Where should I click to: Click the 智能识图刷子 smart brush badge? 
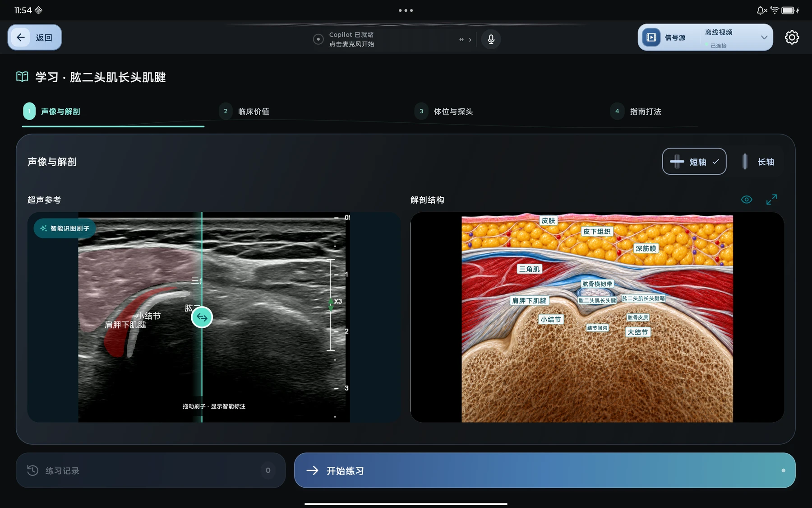(x=65, y=228)
